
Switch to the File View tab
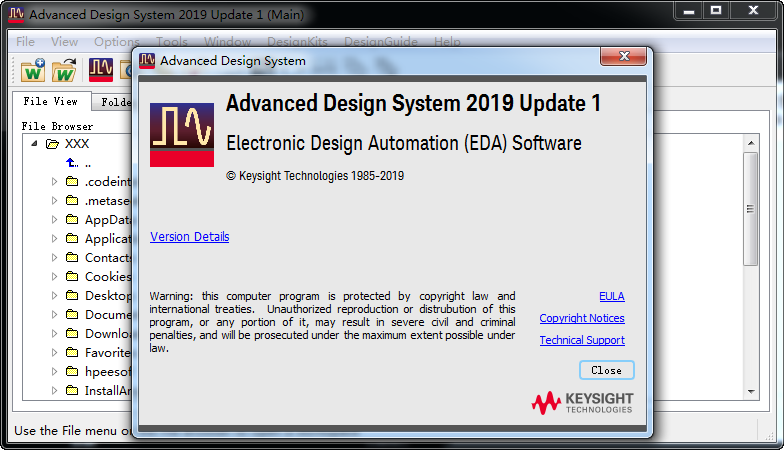(51, 102)
